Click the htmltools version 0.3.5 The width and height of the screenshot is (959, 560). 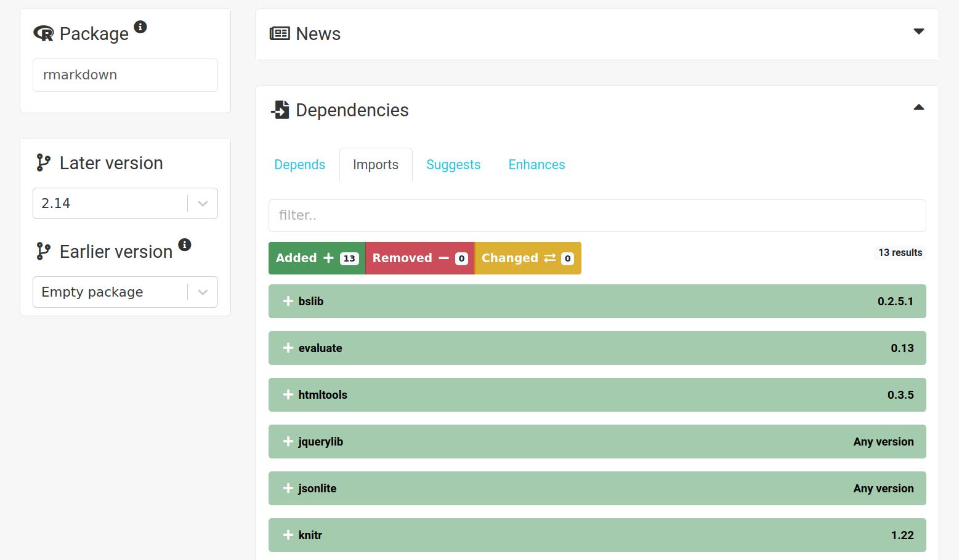900,394
